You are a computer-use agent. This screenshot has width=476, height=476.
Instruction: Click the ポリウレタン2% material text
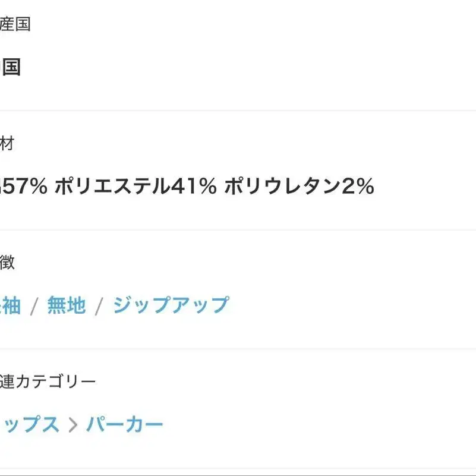point(299,187)
